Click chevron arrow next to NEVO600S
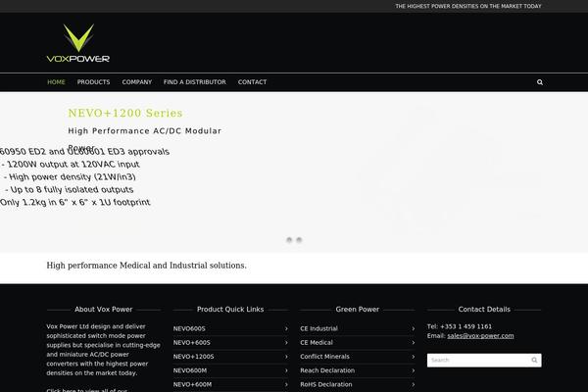588x392 pixels. click(286, 328)
